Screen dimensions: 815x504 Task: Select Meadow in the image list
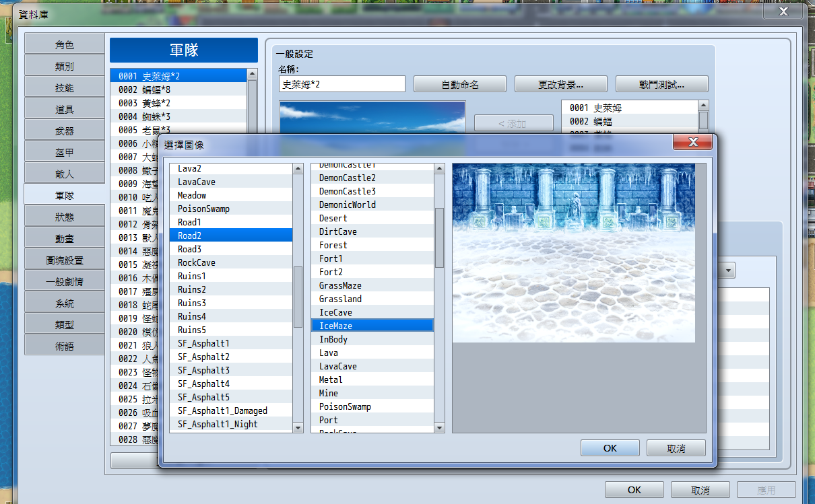231,195
